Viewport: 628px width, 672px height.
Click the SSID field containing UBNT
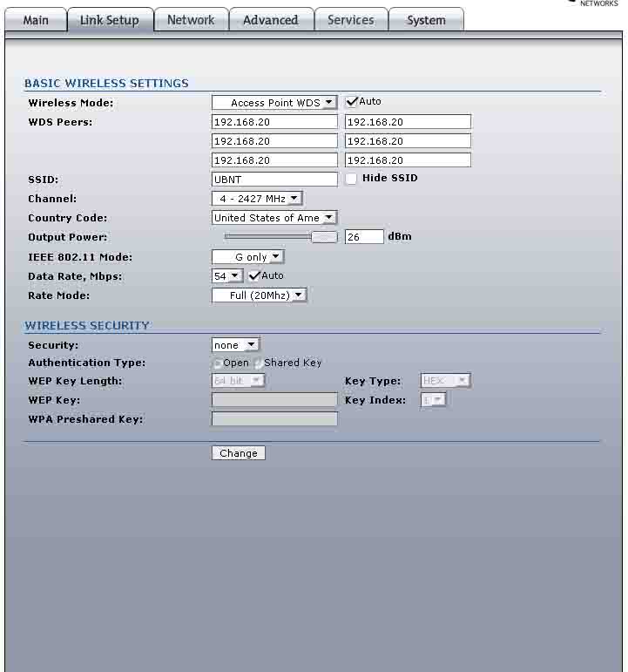(x=274, y=180)
